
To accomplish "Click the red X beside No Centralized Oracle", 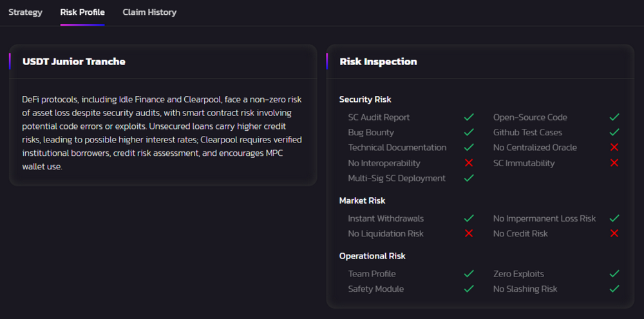I will coord(614,148).
